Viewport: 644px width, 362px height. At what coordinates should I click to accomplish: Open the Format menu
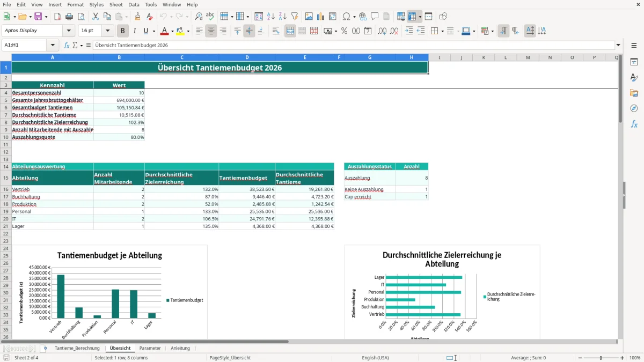point(76,4)
